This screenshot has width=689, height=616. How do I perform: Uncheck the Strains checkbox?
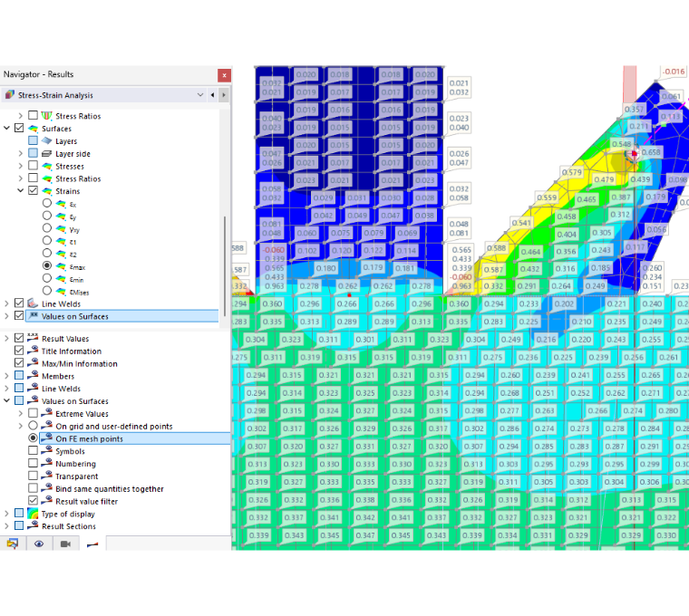point(33,190)
